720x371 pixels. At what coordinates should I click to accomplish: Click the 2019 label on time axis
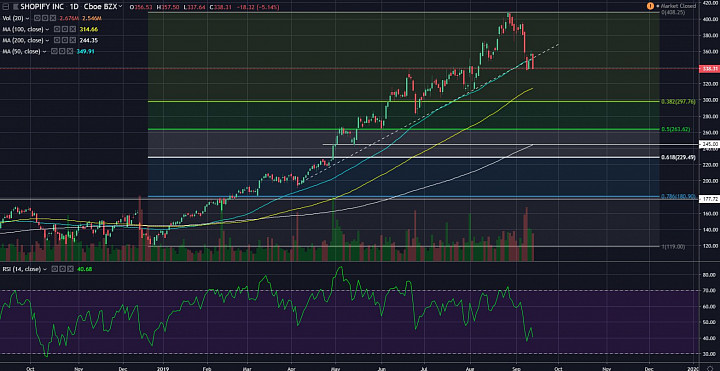click(x=164, y=368)
